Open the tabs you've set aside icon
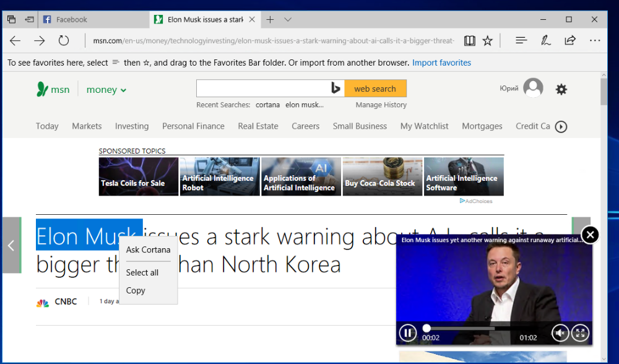The height and width of the screenshot is (364, 619). click(11, 19)
